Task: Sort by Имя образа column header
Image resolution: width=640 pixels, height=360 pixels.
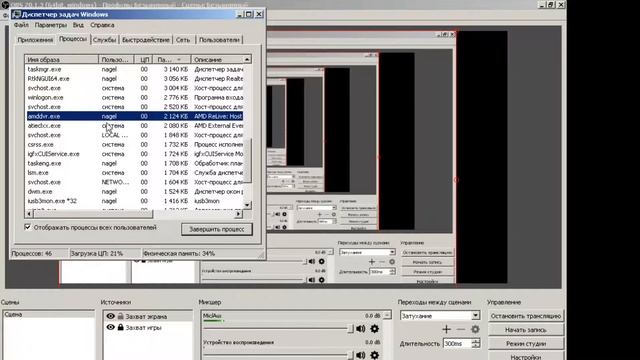Action: pyautogui.click(x=61, y=60)
